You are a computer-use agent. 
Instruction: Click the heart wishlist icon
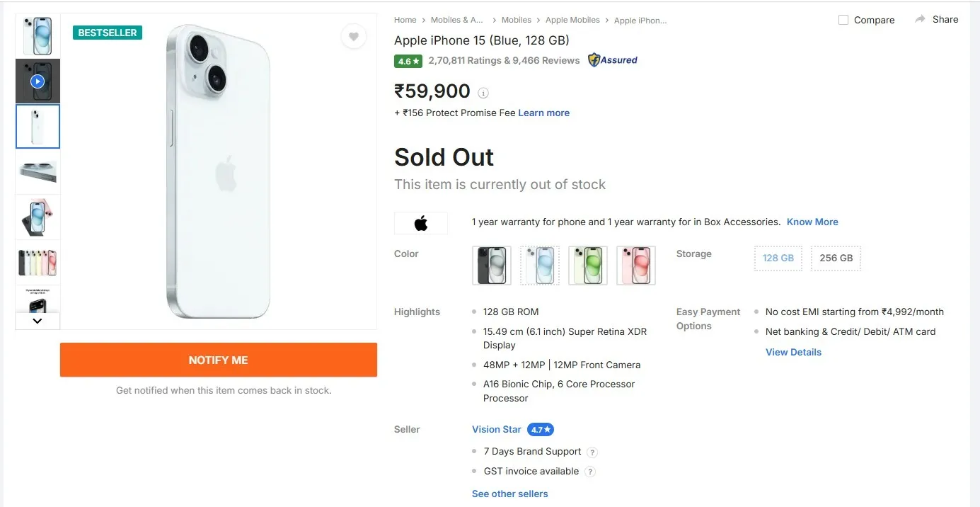point(354,37)
